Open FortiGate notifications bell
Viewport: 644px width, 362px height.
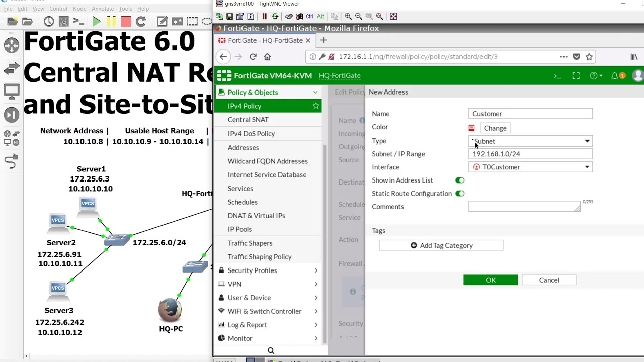614,76
